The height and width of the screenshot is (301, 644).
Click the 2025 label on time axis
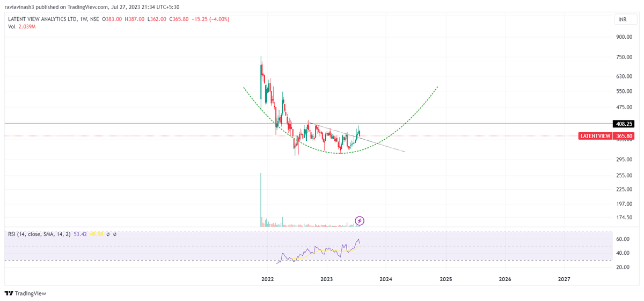pos(445,279)
